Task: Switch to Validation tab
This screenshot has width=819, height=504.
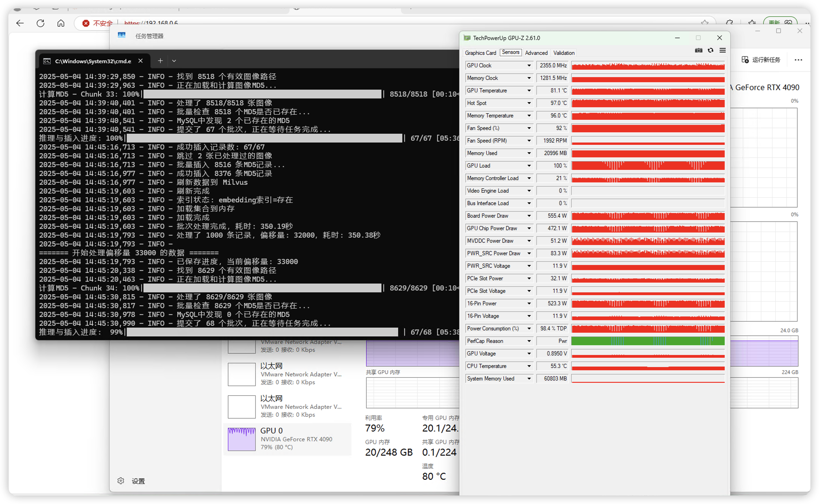Action: (x=564, y=53)
